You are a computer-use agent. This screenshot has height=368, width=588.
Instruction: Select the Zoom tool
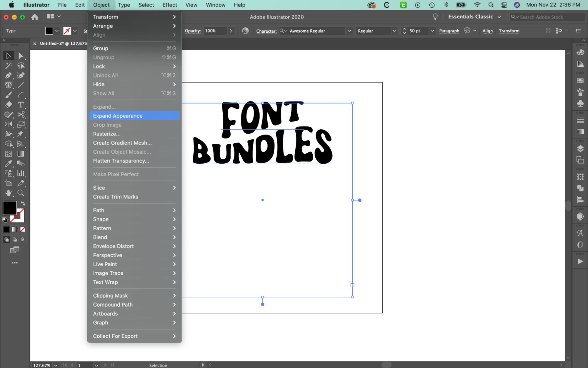tap(21, 193)
